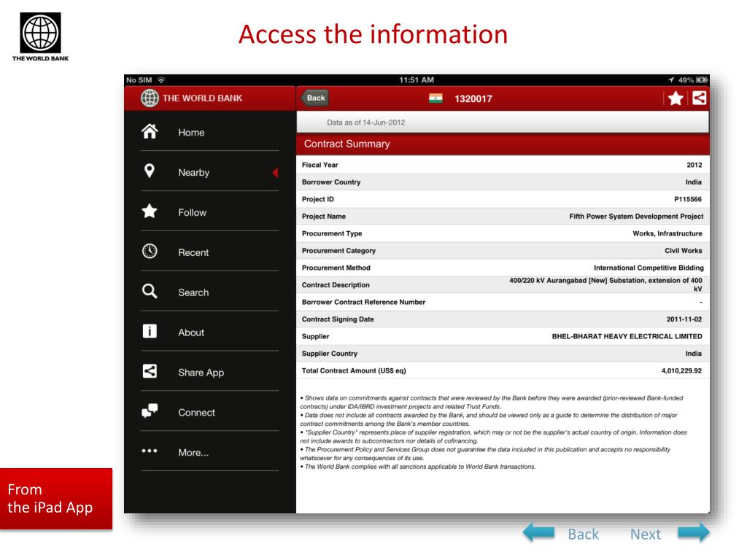Click the location services arrow in status bar

coord(671,80)
